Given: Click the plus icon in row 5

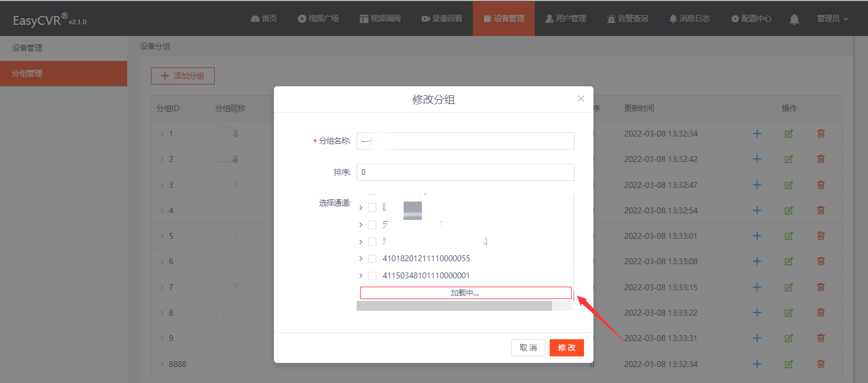Looking at the screenshot, I should [757, 236].
